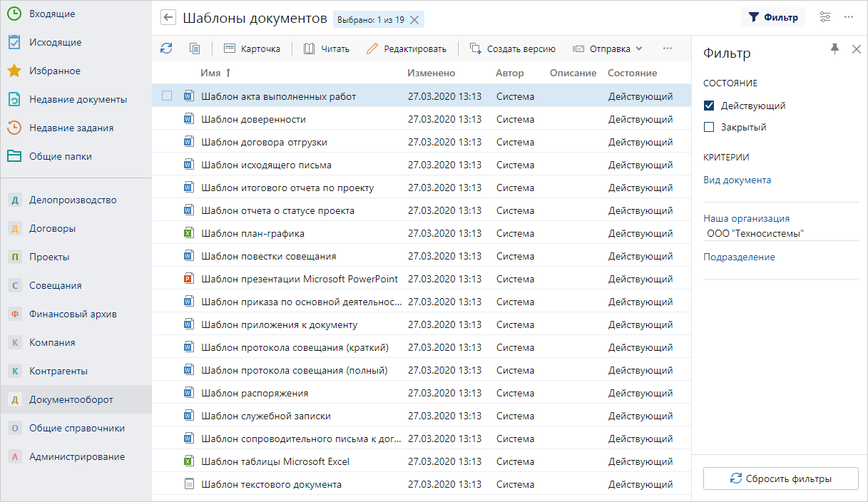Screen dimensions: 868x502
Task: Sort list by Имя column header
Action: tap(210, 73)
